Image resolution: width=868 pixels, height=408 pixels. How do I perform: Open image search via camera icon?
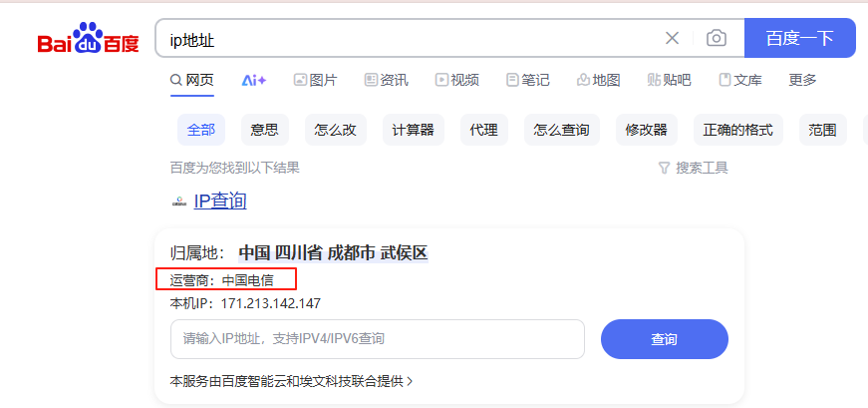717,38
